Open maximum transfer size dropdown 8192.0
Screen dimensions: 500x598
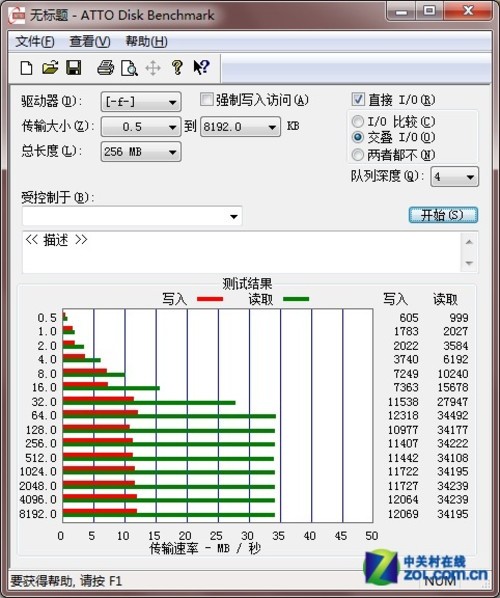coord(240,127)
